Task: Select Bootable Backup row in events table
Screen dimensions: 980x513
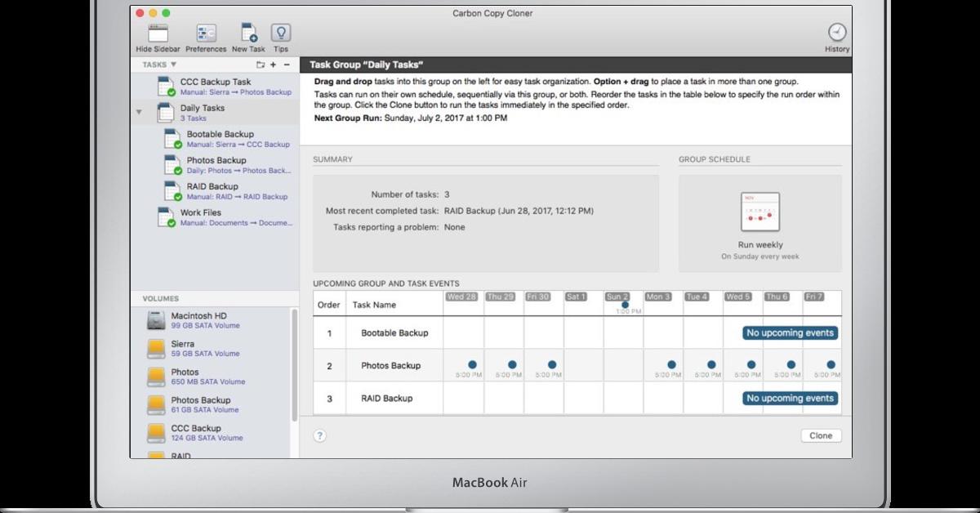Action: coord(577,333)
